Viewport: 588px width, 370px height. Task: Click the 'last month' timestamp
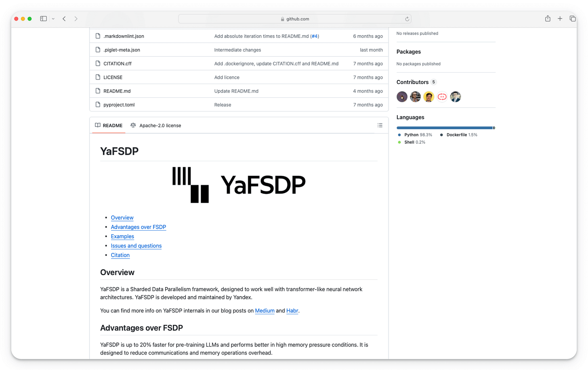point(371,50)
